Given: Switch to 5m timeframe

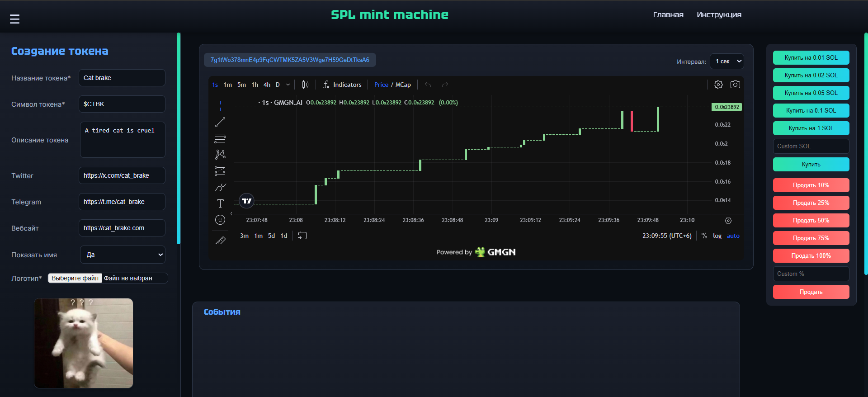Looking at the screenshot, I should tap(241, 85).
